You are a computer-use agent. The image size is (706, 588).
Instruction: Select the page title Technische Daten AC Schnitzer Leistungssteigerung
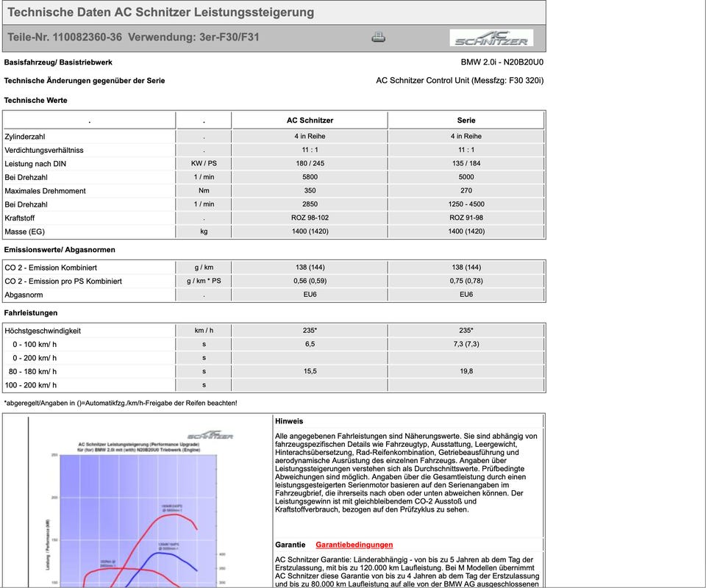click(161, 12)
